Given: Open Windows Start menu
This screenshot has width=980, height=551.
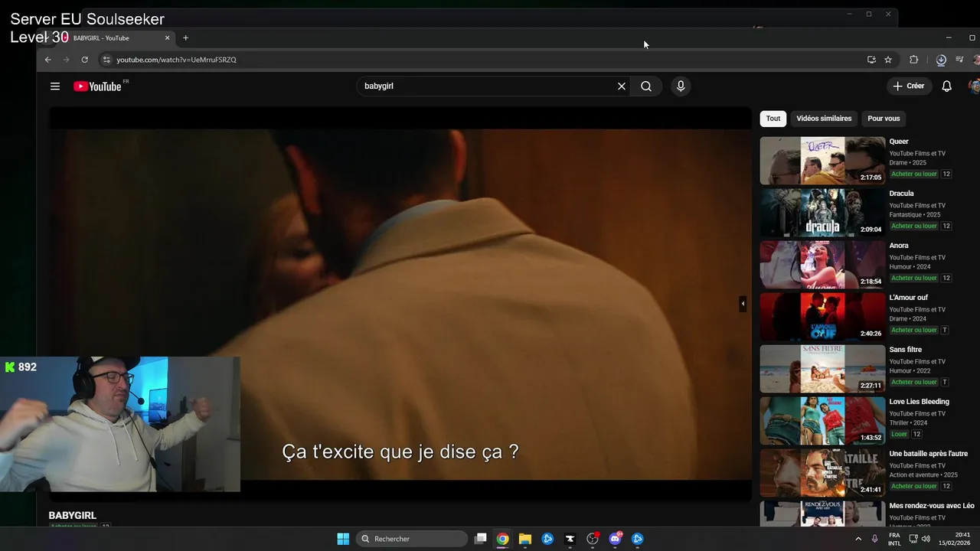Looking at the screenshot, I should 343,539.
